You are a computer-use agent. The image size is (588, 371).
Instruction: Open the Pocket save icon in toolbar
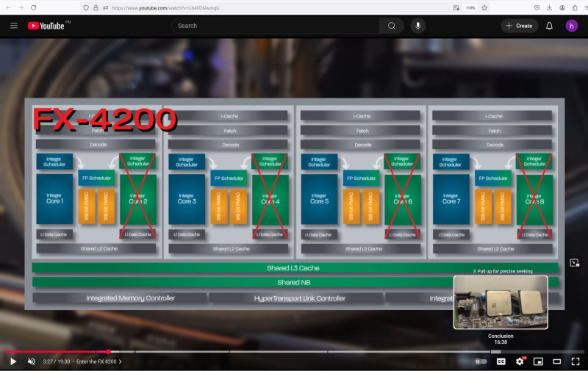pos(537,7)
